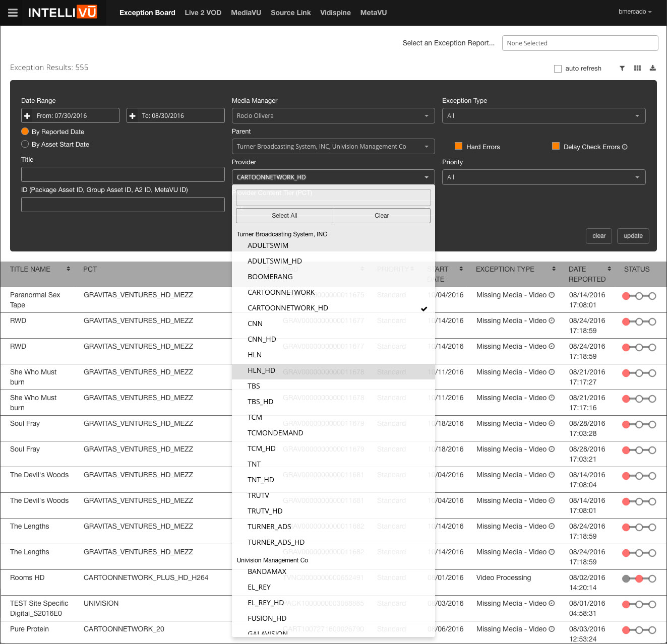Choose BOOMERANG from the provider list
This screenshot has width=667, height=644.
coord(270,277)
